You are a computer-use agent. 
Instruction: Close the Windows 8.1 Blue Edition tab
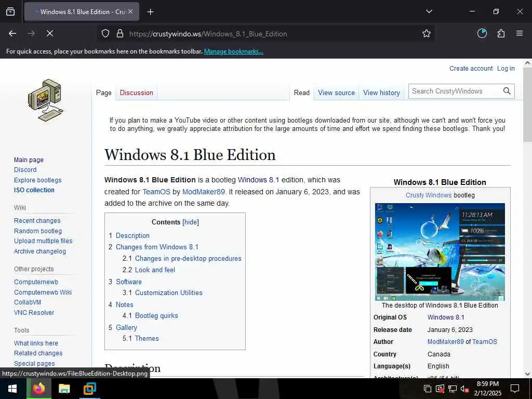(x=130, y=11)
